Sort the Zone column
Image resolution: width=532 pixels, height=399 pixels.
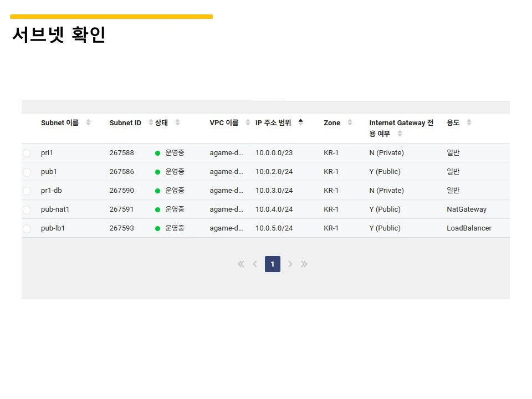[x=351, y=122]
